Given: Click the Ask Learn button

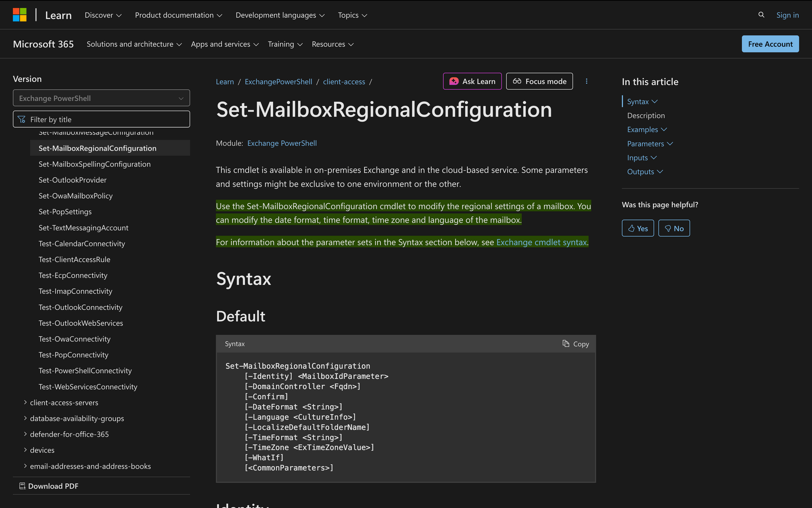Looking at the screenshot, I should point(472,81).
